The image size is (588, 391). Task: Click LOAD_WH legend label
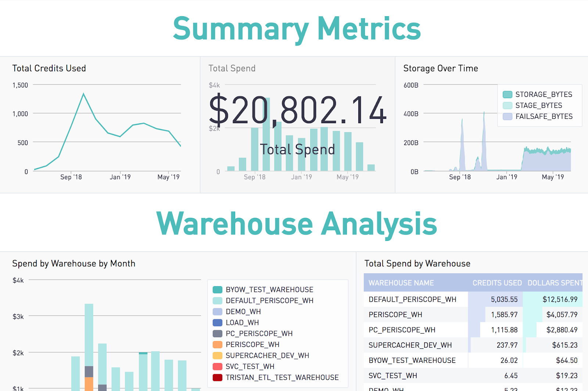[242, 323]
